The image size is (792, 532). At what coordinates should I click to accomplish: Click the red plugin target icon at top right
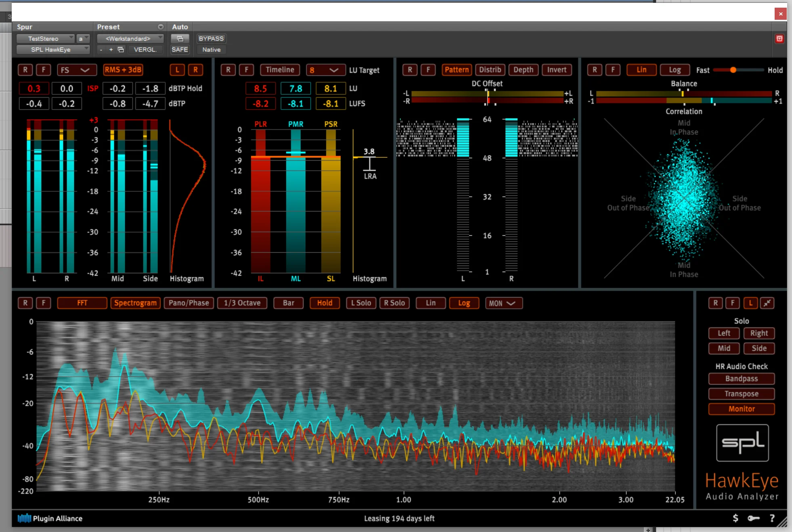point(779,39)
